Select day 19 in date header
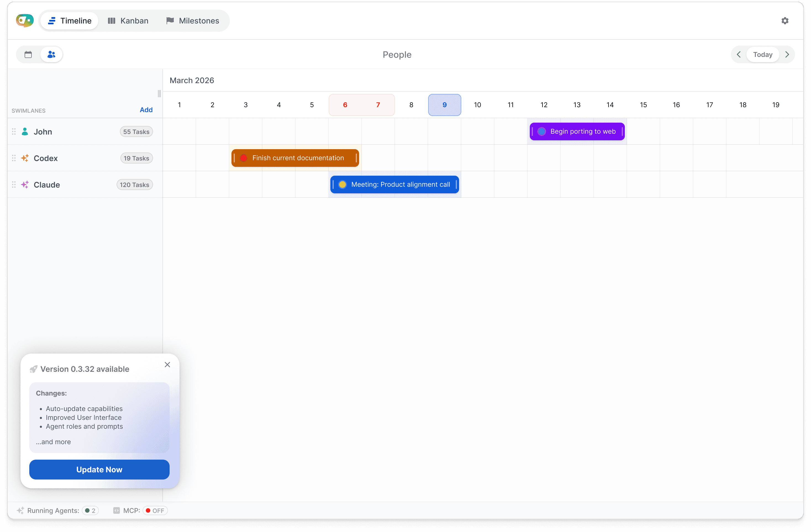811x532 pixels. (x=776, y=105)
